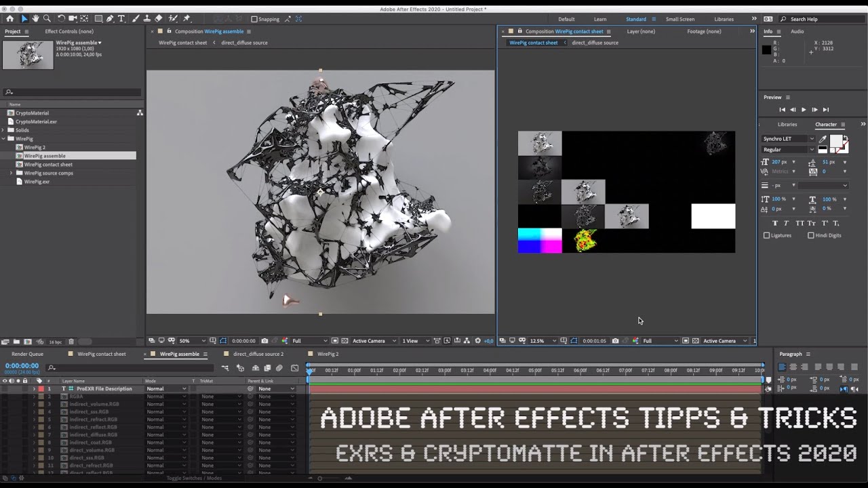Toggle frame blending switch in timeline

coord(267,368)
